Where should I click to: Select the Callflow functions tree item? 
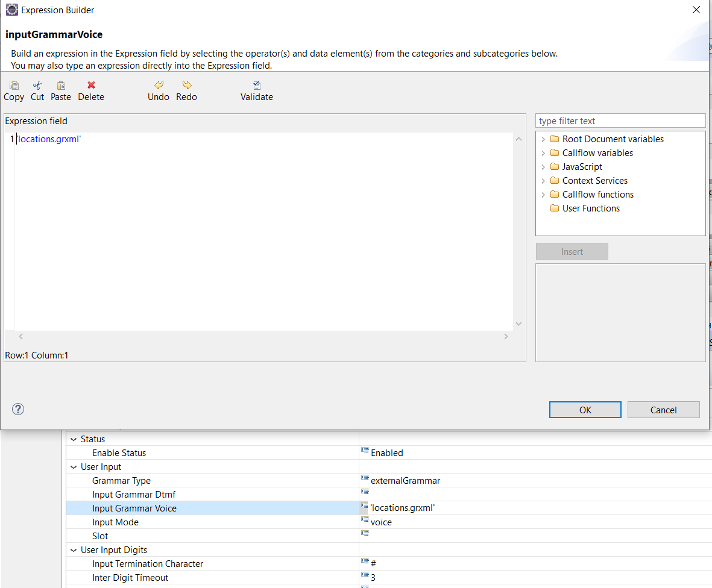pyautogui.click(x=597, y=195)
